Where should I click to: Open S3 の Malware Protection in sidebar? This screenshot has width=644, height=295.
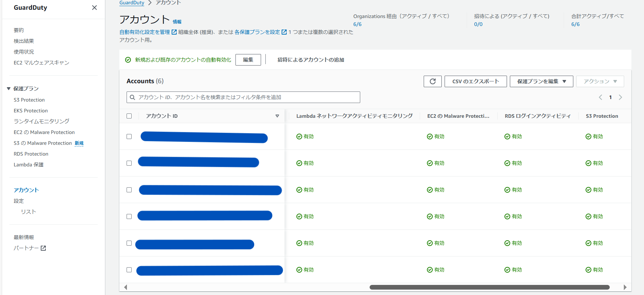[43, 143]
